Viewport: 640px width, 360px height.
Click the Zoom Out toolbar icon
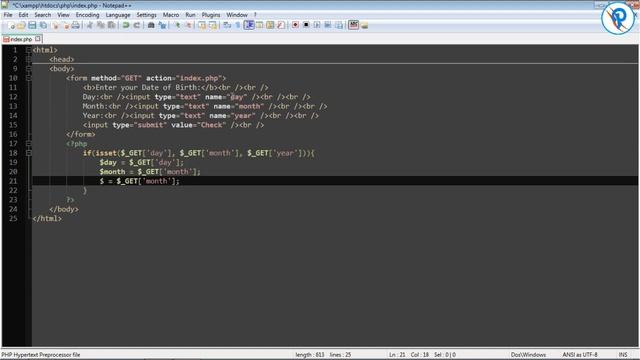tap(188, 25)
